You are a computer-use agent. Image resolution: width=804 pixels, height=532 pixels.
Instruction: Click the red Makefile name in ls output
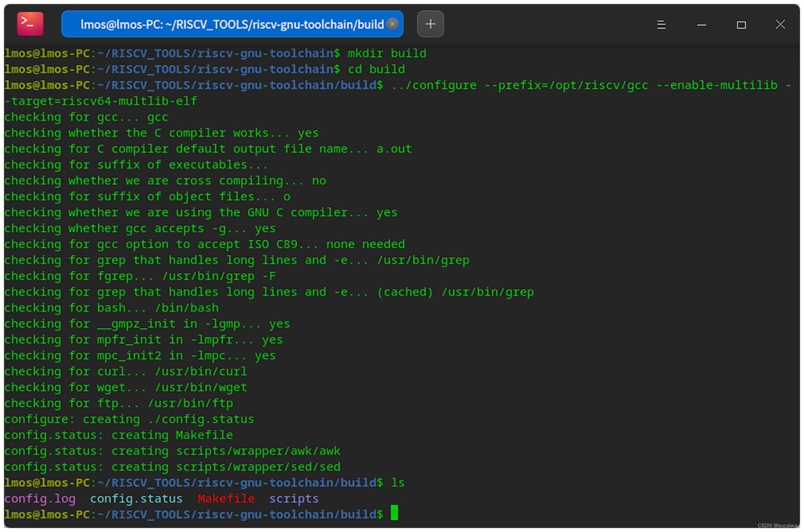(226, 498)
